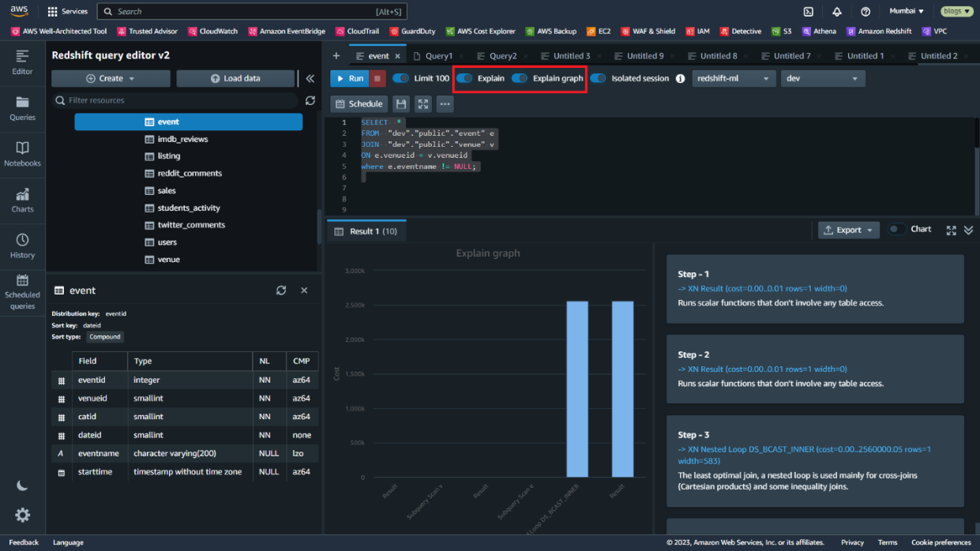Open the AWS help question mark
Viewport: 980px width, 551px height.
[x=865, y=11]
